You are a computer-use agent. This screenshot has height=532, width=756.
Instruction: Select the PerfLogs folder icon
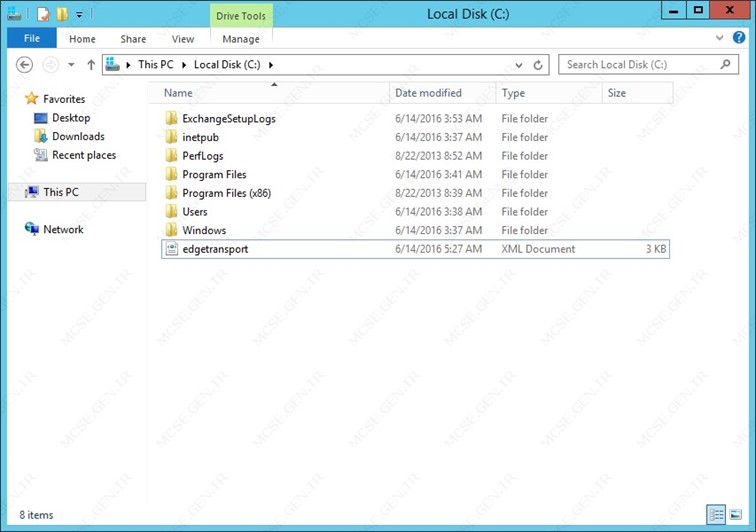171,155
